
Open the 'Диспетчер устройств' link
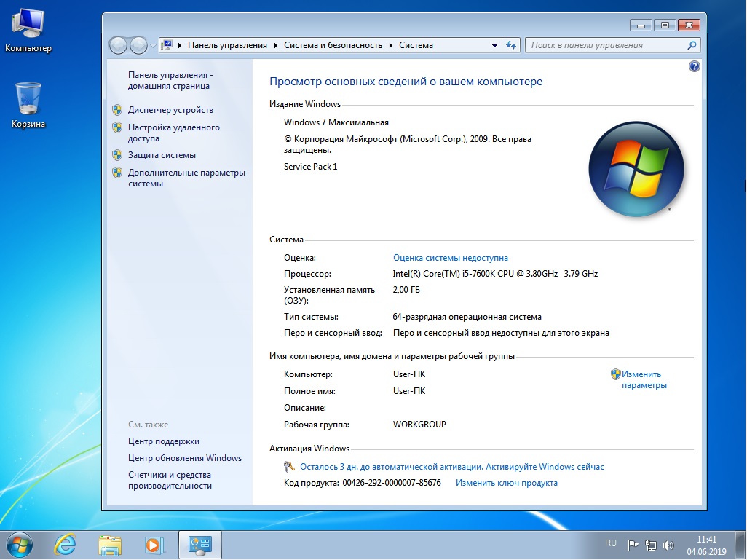pyautogui.click(x=170, y=110)
